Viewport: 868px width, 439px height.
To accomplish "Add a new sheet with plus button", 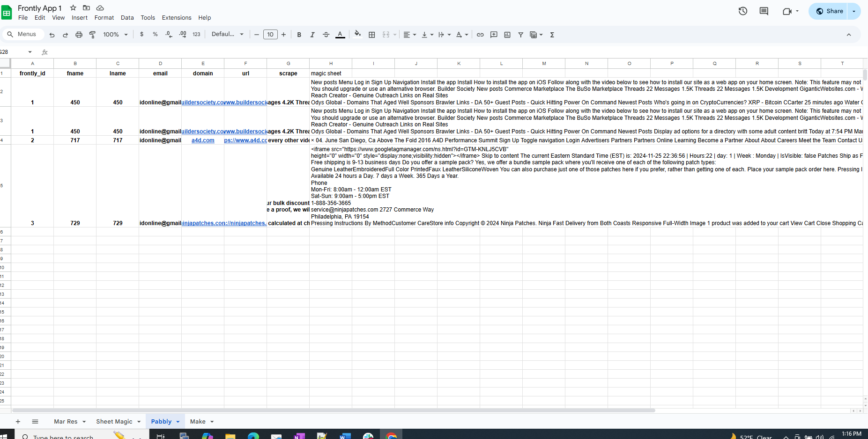I will (18, 422).
